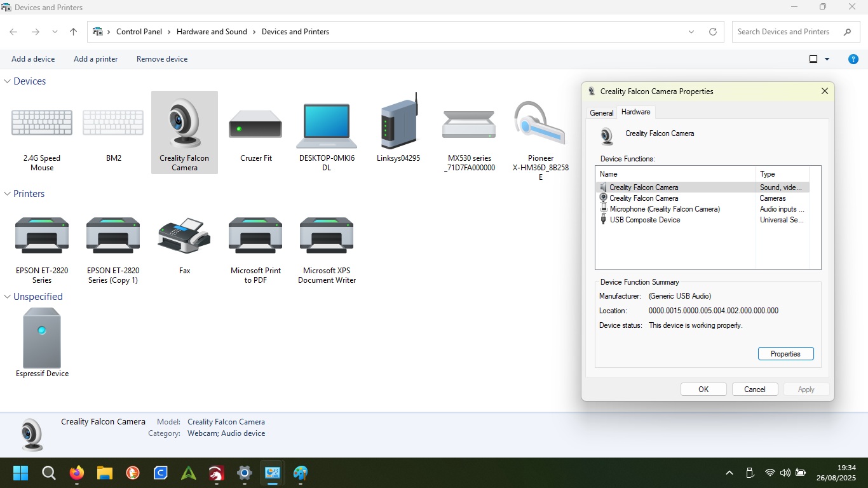Click OK in Camera Properties dialog
Screen dimensions: 868x488
click(703, 390)
